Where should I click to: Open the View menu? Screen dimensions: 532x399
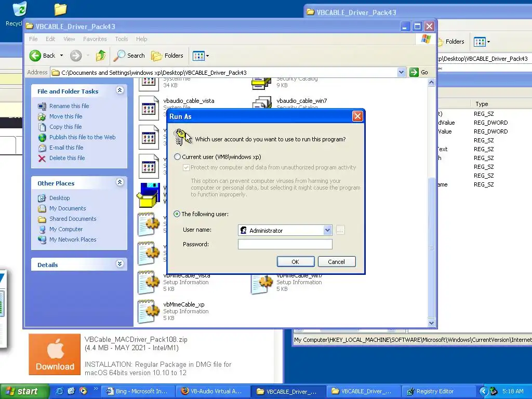pos(69,39)
